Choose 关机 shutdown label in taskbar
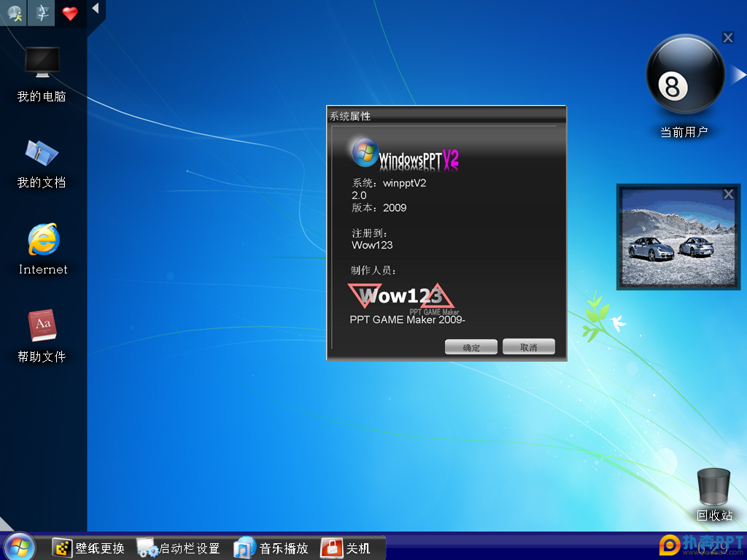Image resolution: width=747 pixels, height=560 pixels. coord(358,548)
